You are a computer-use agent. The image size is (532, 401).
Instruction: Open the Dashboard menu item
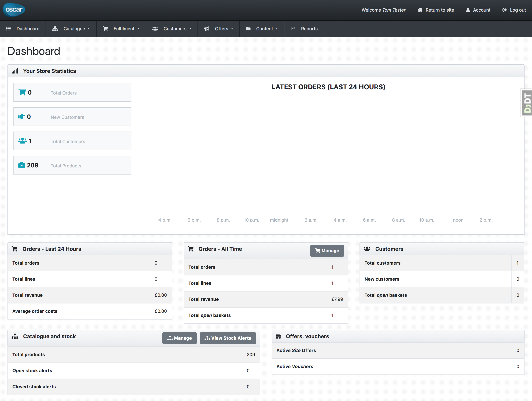pyautogui.click(x=23, y=29)
